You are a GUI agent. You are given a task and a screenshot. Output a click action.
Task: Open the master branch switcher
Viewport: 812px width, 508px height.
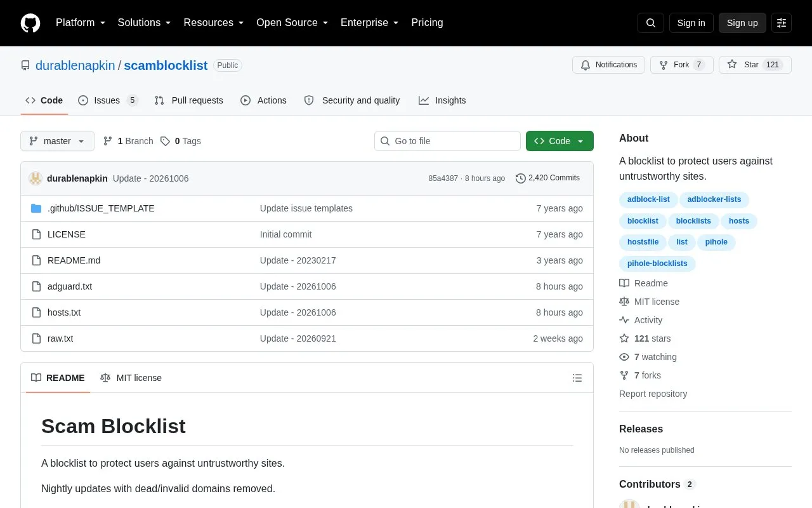[57, 141]
